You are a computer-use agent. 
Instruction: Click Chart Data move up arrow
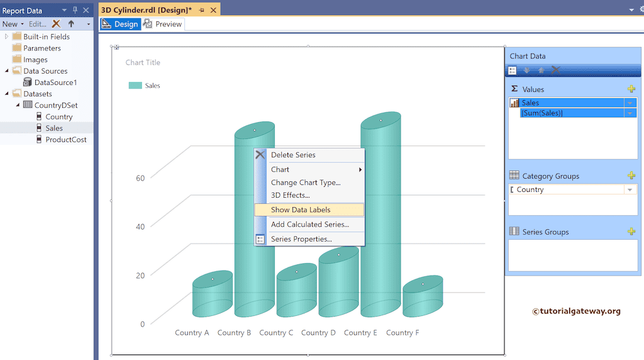(x=541, y=70)
